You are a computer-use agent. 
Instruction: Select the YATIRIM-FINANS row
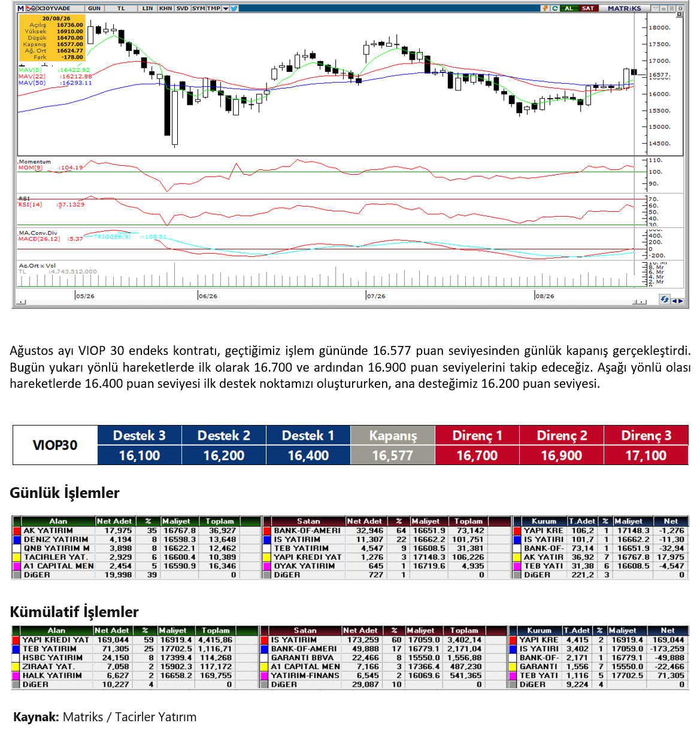coord(383,675)
